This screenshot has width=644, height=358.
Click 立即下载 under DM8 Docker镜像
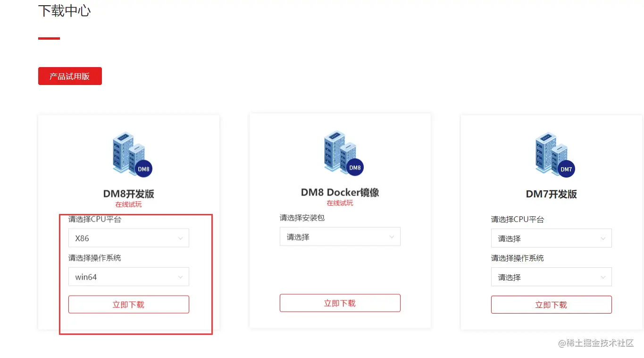click(340, 303)
